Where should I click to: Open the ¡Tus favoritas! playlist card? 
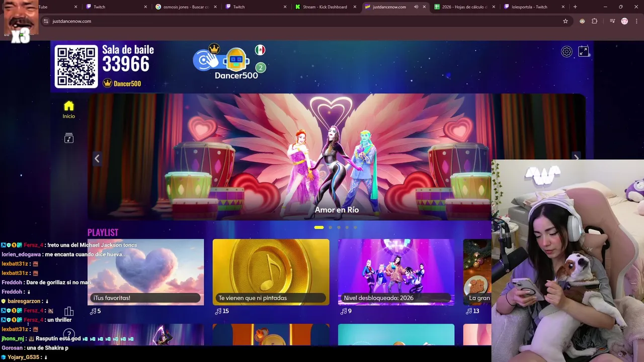pyautogui.click(x=145, y=272)
